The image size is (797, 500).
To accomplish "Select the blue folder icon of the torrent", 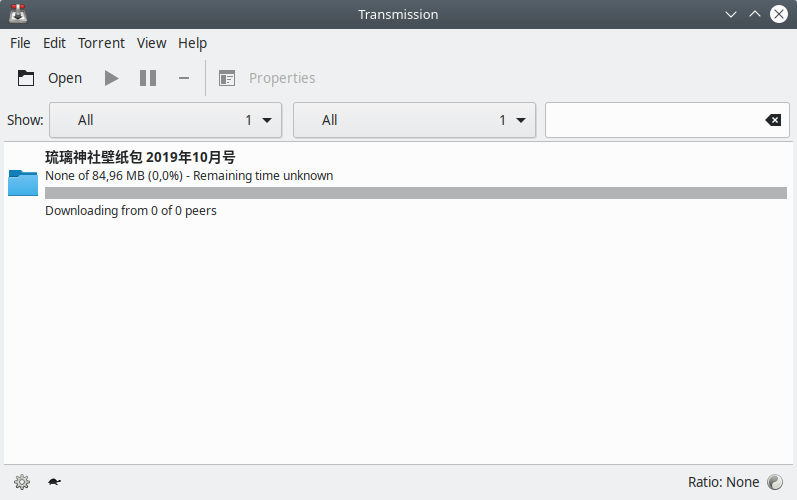I will pos(23,183).
